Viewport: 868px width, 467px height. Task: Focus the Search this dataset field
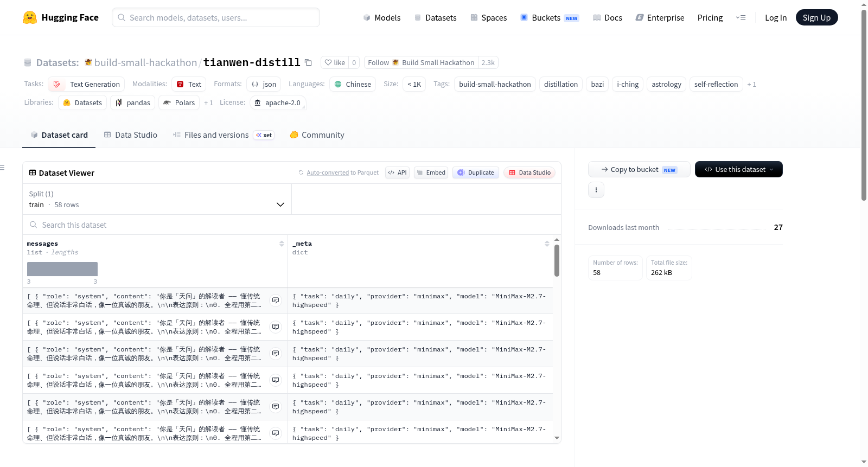click(x=292, y=225)
